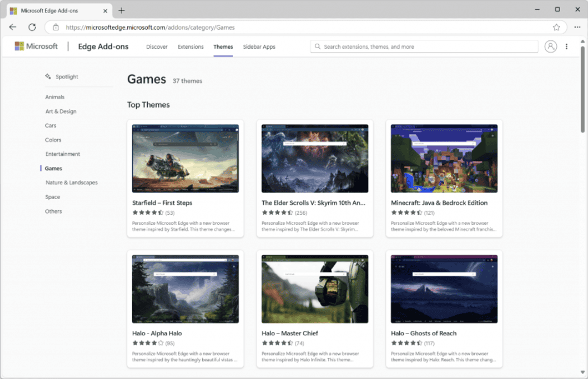The height and width of the screenshot is (379, 588).
Task: Open the Space category
Action: tap(53, 197)
